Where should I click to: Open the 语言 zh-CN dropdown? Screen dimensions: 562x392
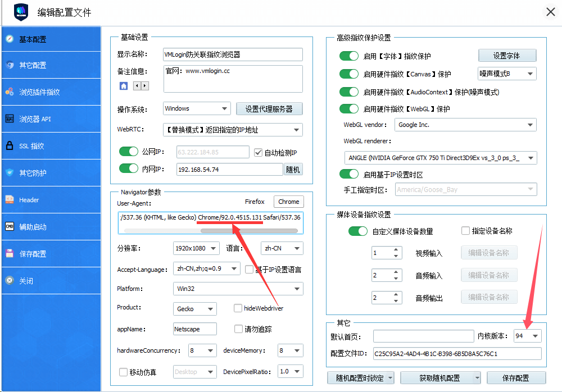pos(282,248)
